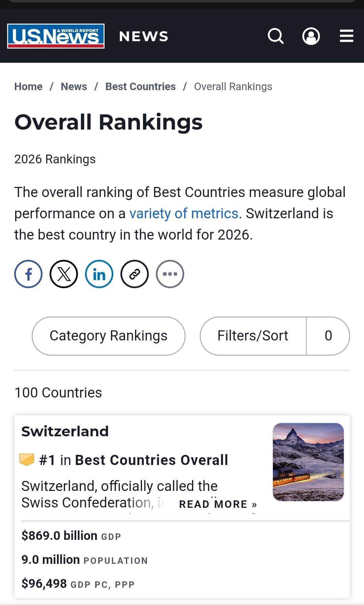Image resolution: width=364 pixels, height=605 pixels.
Task: Open the Filters/Sort options
Action: tap(253, 336)
